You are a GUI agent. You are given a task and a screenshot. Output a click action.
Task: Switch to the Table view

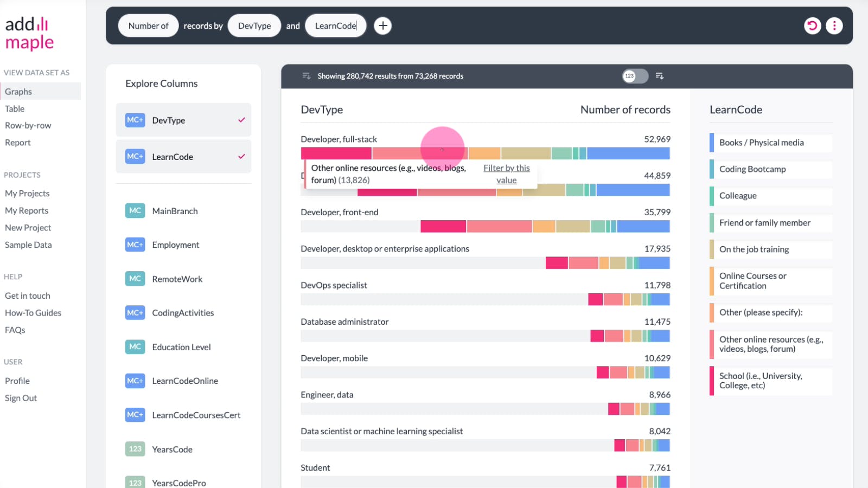tap(15, 108)
